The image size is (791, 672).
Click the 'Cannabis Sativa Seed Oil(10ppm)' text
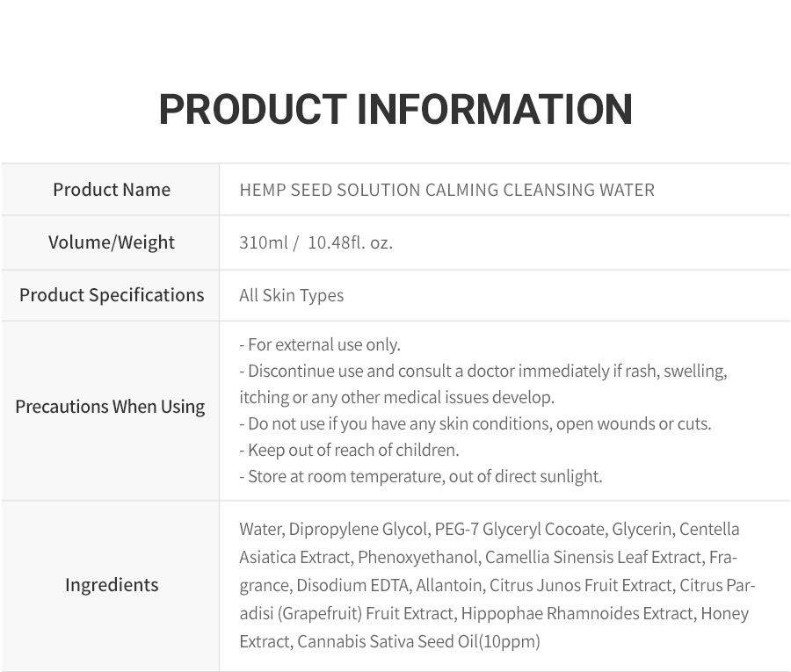coord(418,642)
